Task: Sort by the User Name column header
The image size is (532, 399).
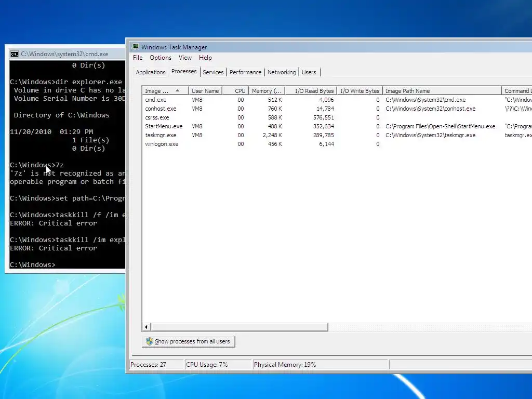Action: pyautogui.click(x=205, y=90)
